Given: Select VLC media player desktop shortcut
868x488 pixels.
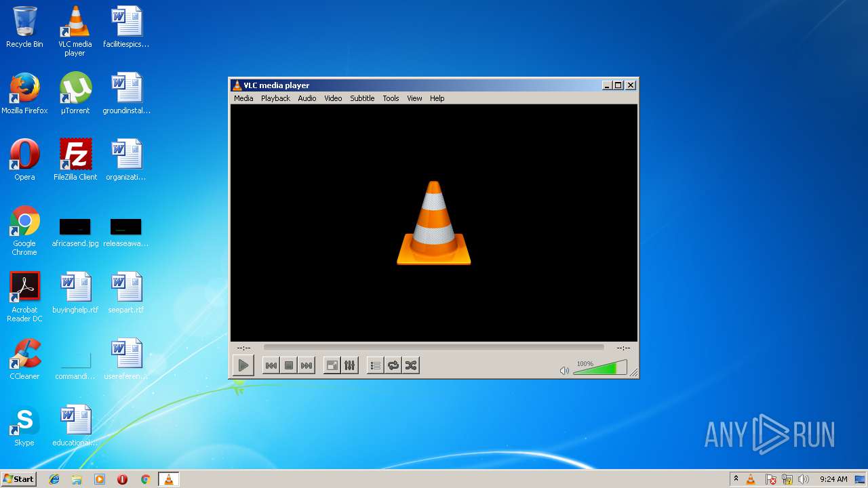Looking at the screenshot, I should pyautogui.click(x=75, y=31).
